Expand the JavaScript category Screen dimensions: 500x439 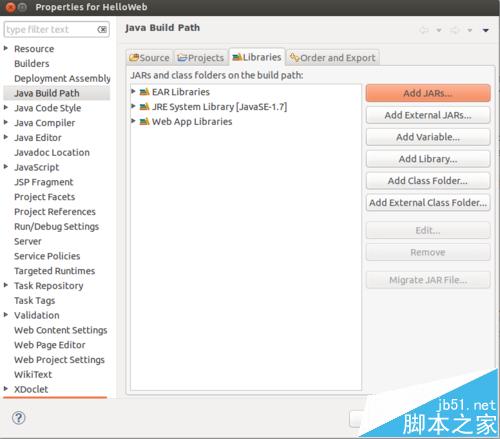pyautogui.click(x=6, y=166)
